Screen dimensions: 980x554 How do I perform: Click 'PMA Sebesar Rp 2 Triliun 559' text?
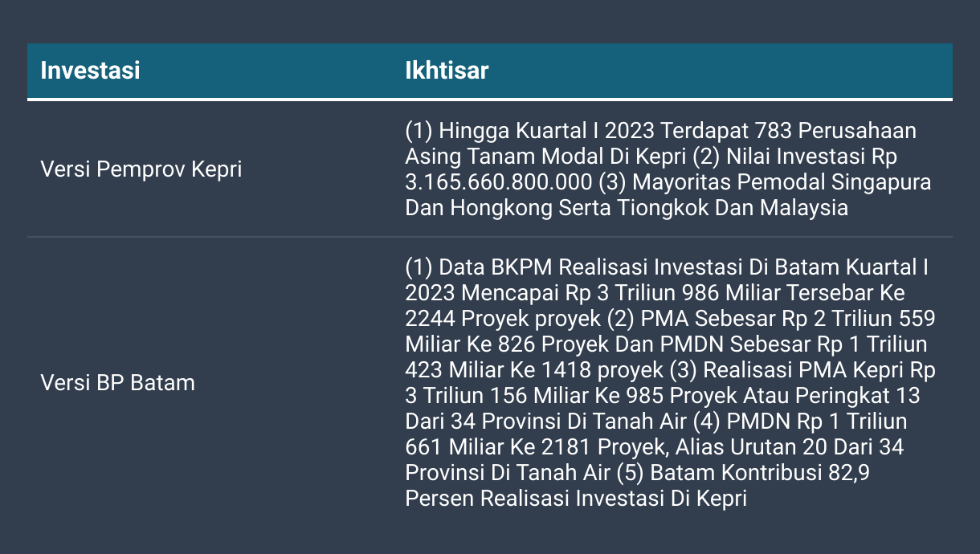[788, 319]
